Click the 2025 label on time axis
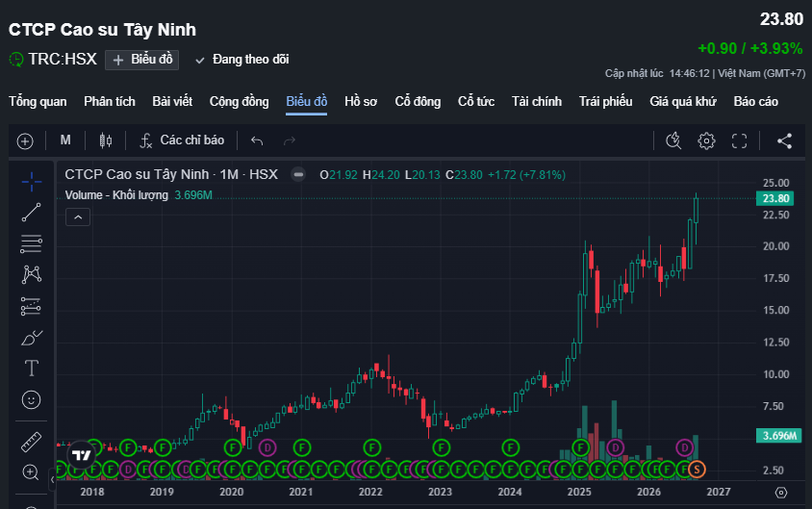The height and width of the screenshot is (509, 812). (579, 492)
